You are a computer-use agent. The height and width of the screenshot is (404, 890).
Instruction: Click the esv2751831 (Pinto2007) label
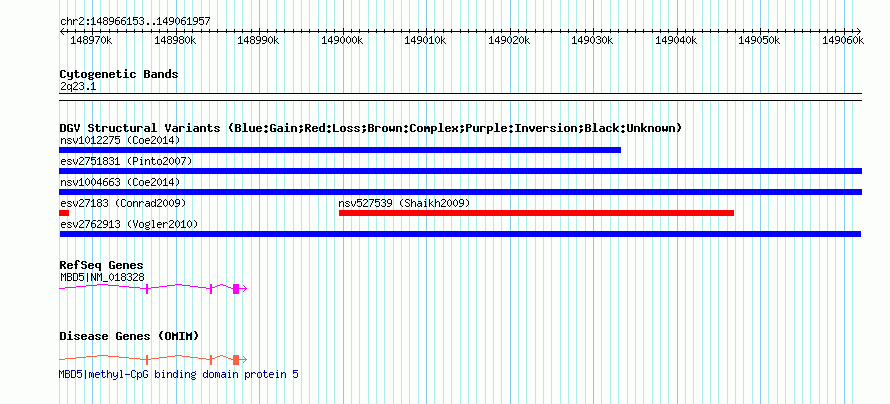pyautogui.click(x=126, y=161)
